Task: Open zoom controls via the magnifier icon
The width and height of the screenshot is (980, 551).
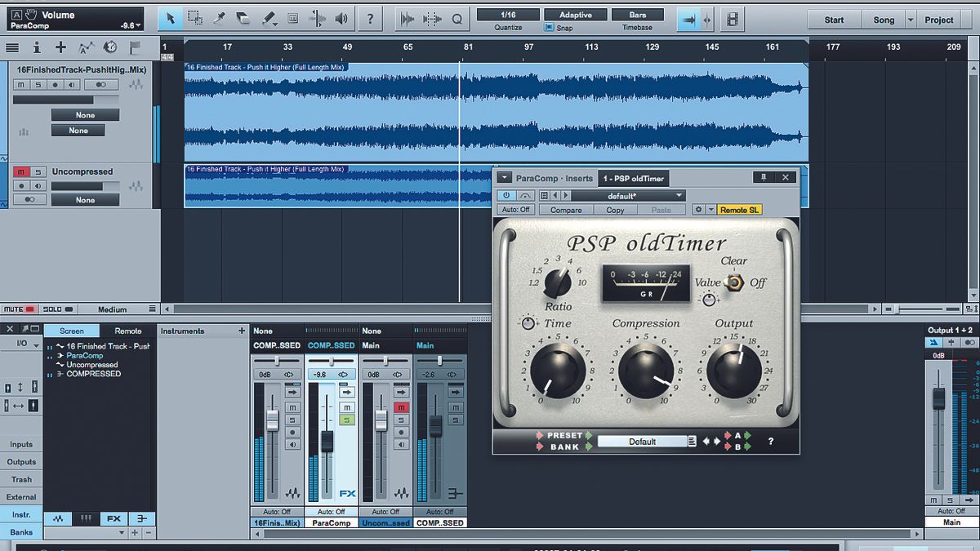Action: click(x=457, y=18)
